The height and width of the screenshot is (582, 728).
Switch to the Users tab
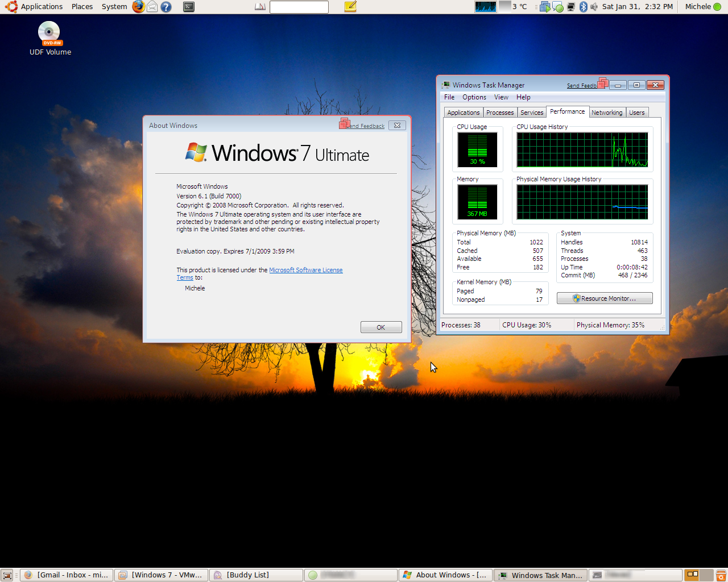click(x=637, y=113)
